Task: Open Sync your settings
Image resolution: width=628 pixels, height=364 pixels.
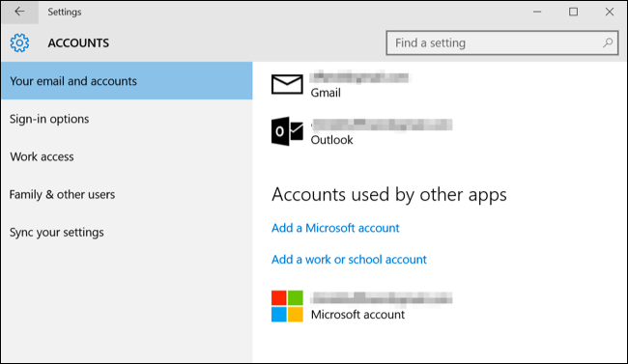Action: click(127, 233)
